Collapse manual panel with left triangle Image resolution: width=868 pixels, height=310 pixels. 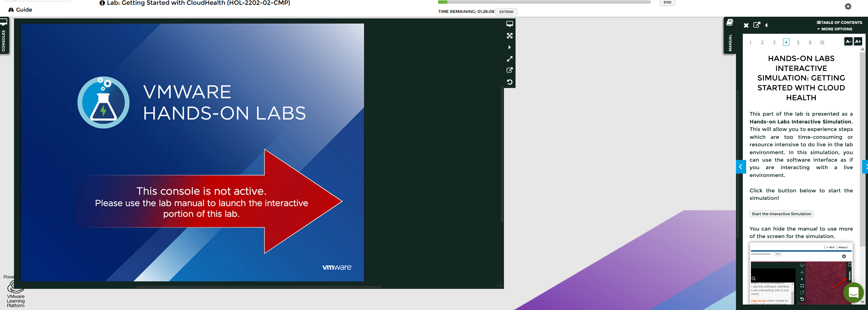pos(766,25)
